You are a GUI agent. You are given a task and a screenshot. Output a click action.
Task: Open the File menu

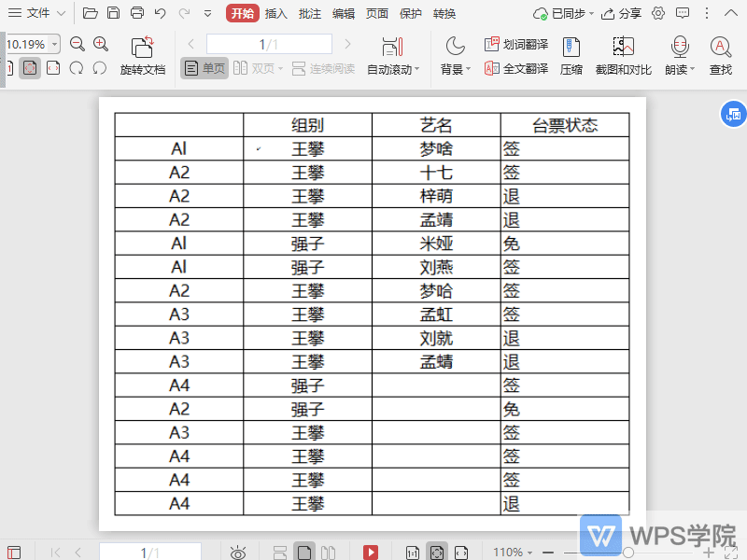(35, 13)
